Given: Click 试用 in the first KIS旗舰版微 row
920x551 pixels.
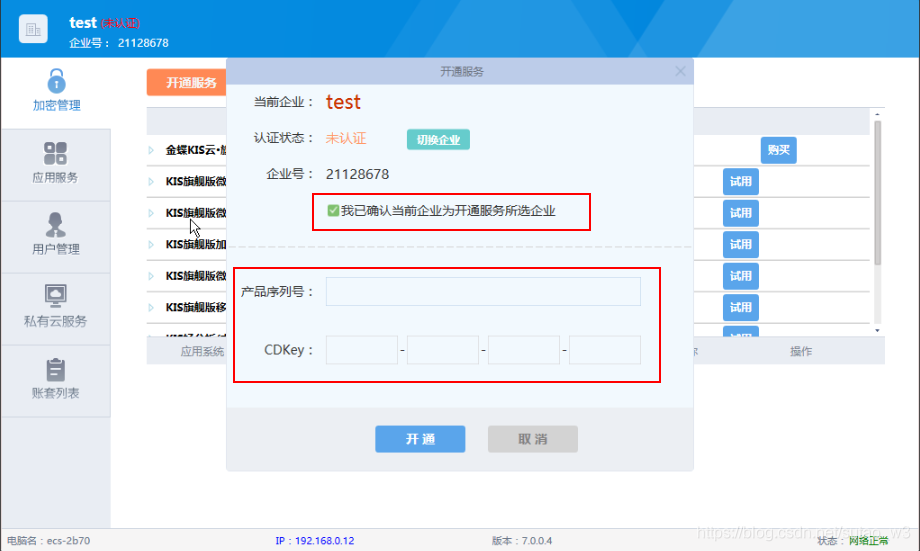Looking at the screenshot, I should click(740, 182).
